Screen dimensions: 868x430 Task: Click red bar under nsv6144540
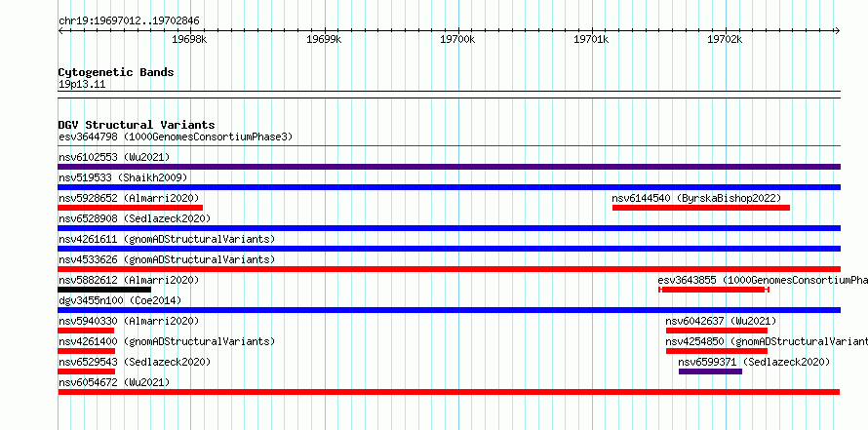[701, 208]
